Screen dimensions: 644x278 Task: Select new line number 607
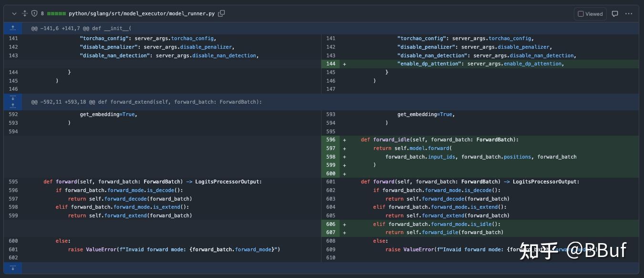[x=331, y=233]
